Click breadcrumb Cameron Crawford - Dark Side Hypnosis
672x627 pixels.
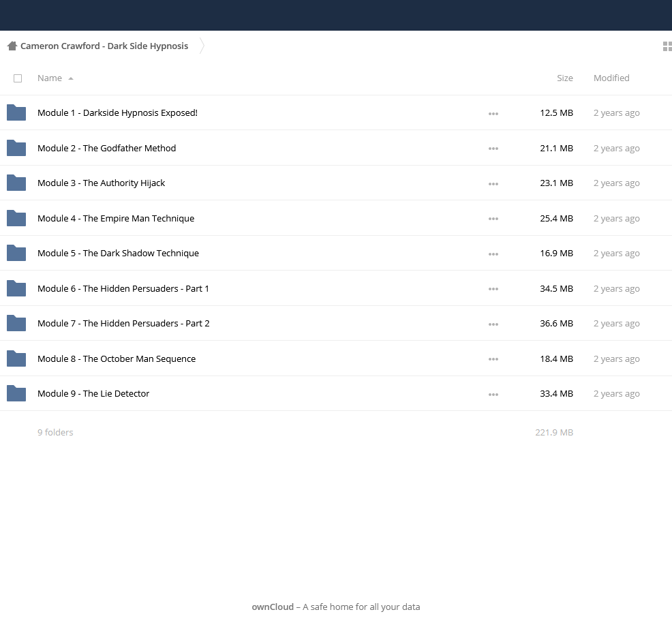[104, 46]
